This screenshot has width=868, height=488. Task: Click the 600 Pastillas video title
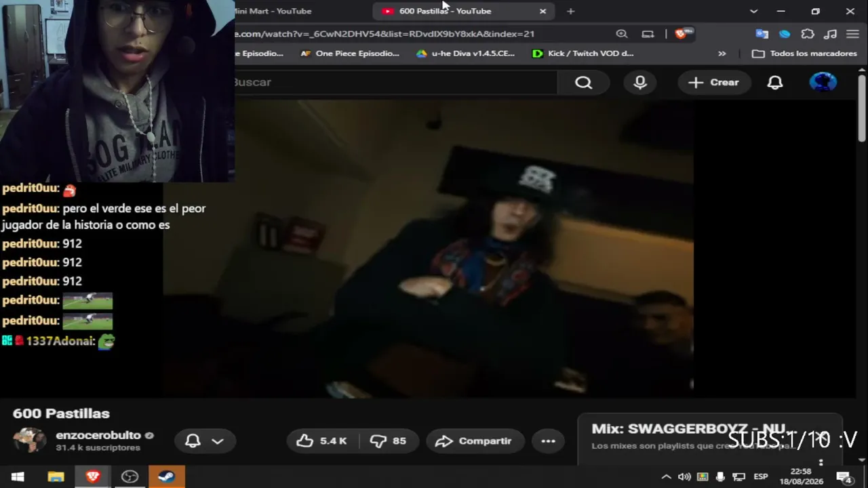[x=61, y=413]
